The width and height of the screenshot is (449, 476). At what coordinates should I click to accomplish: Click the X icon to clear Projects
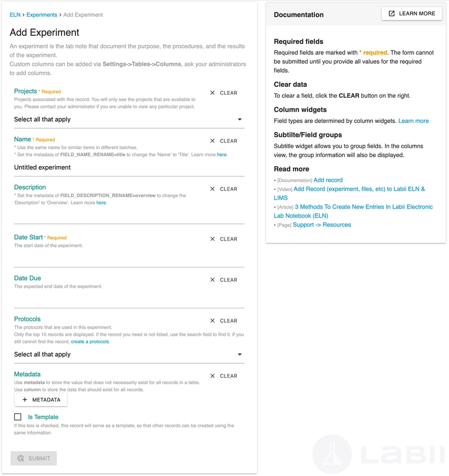(213, 93)
